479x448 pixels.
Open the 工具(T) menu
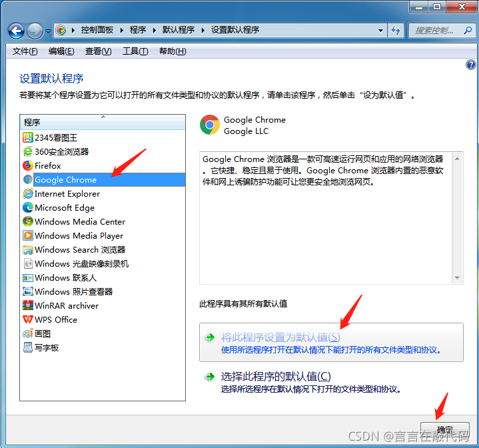[x=135, y=51]
